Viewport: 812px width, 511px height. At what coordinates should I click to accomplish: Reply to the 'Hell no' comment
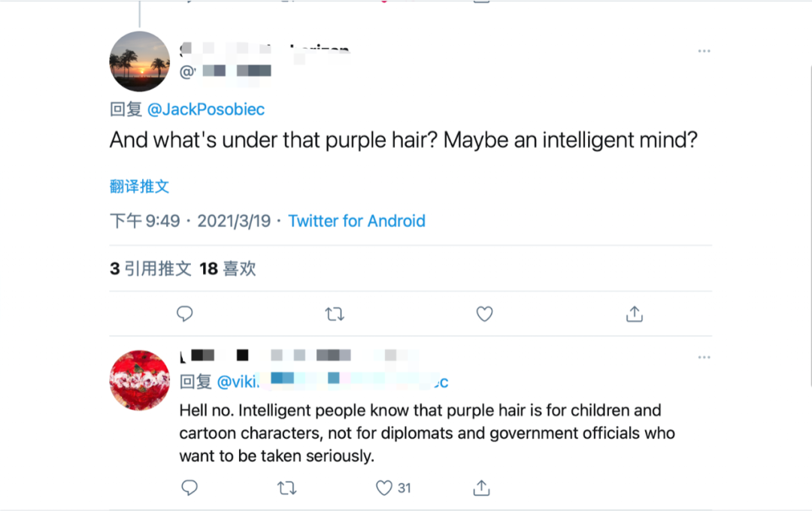[x=189, y=488]
